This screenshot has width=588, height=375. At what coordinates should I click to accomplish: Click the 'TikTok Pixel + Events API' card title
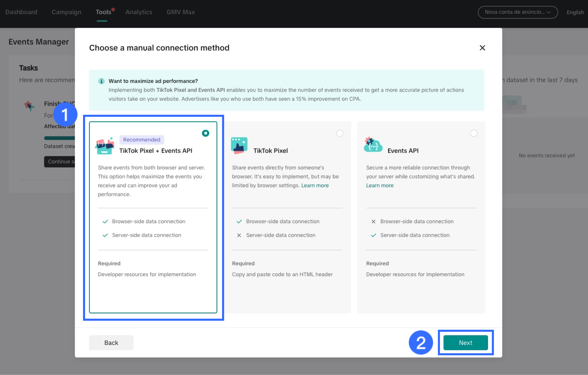tap(156, 151)
